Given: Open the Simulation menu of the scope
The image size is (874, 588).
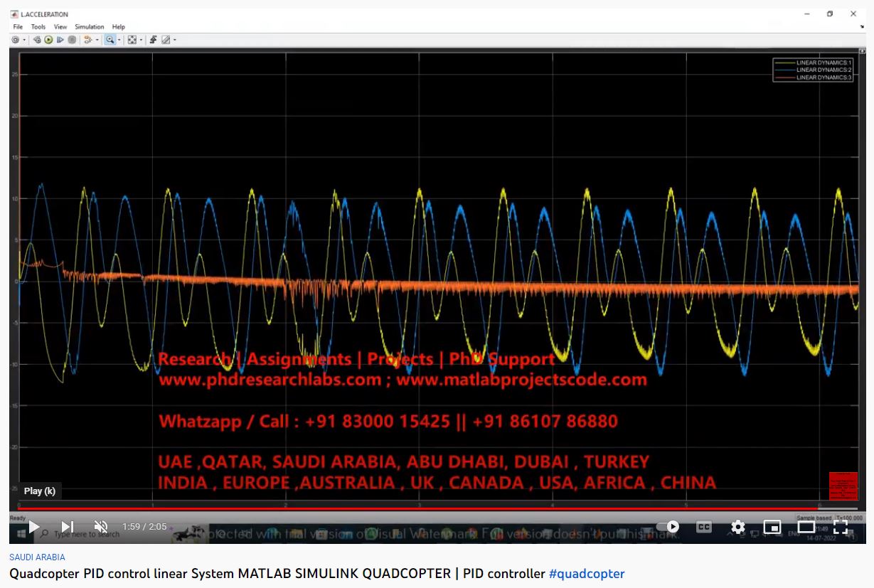Looking at the screenshot, I should [90, 27].
